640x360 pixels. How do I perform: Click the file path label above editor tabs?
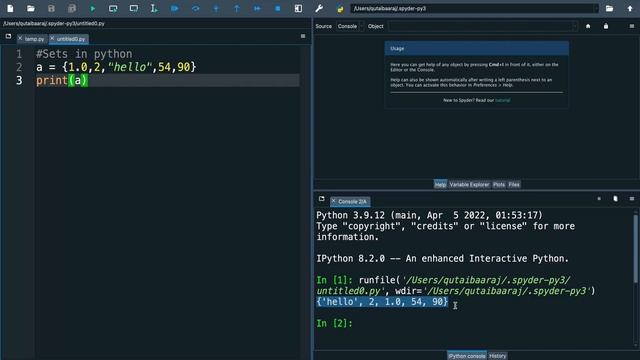(54, 24)
